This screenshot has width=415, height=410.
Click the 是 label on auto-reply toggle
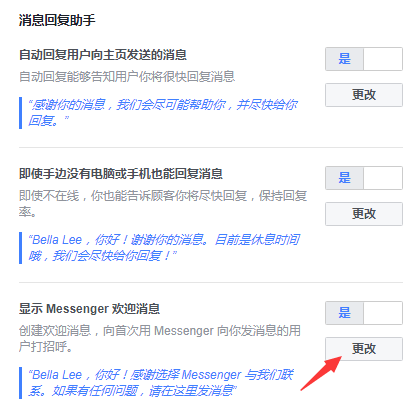pos(344,59)
